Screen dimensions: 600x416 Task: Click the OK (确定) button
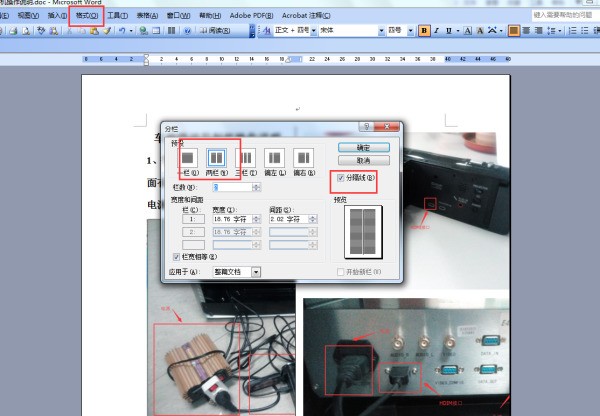click(x=363, y=146)
